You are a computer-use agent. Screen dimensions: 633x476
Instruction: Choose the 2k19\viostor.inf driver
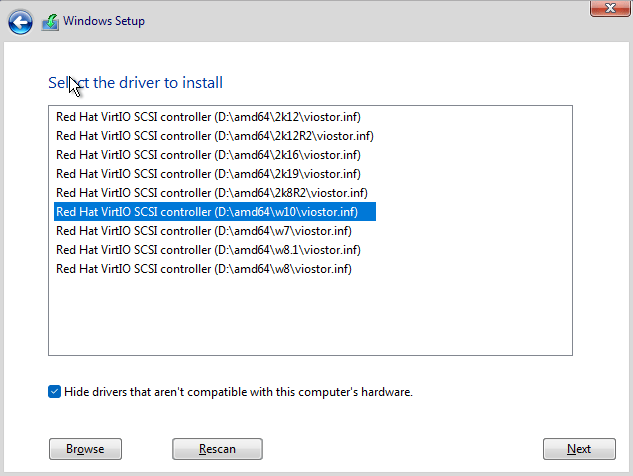pyautogui.click(x=208, y=174)
